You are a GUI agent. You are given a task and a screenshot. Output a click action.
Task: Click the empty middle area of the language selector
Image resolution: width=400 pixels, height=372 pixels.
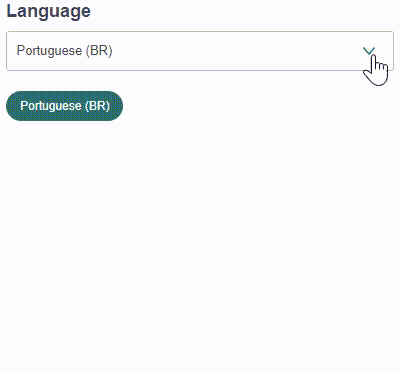click(233, 51)
